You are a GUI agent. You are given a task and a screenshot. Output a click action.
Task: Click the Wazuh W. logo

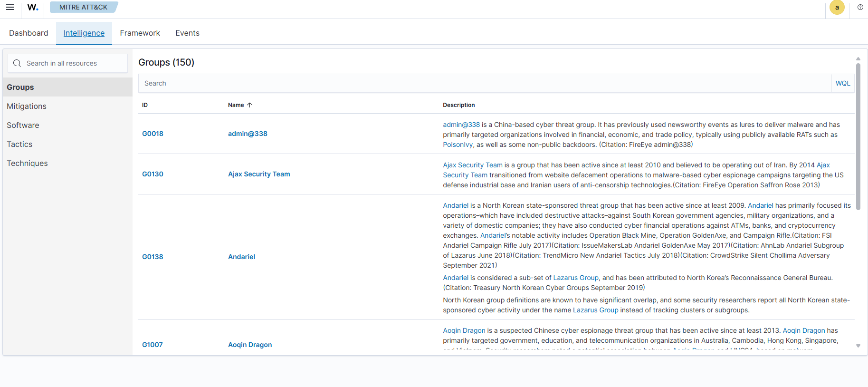(x=32, y=7)
